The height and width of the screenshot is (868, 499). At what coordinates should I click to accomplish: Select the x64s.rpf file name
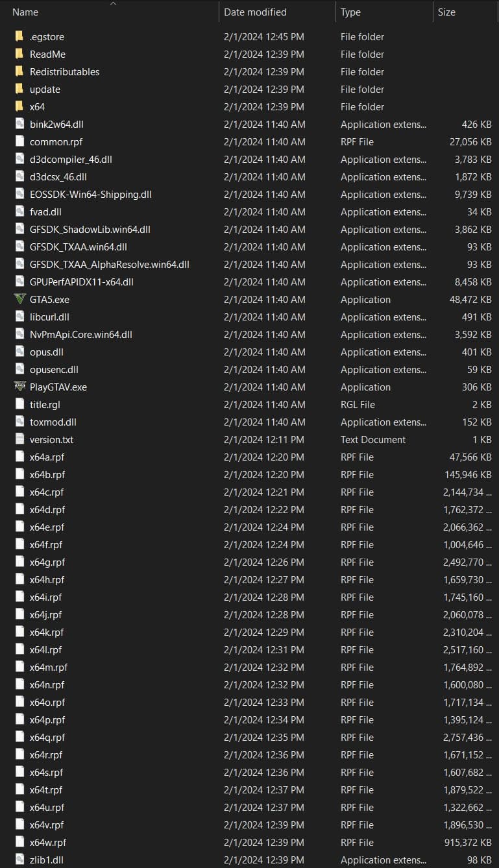47,772
